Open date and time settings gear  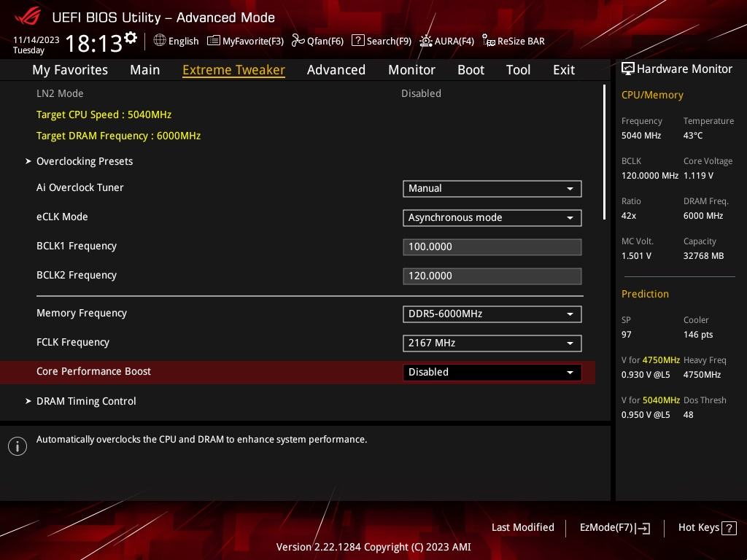point(131,38)
